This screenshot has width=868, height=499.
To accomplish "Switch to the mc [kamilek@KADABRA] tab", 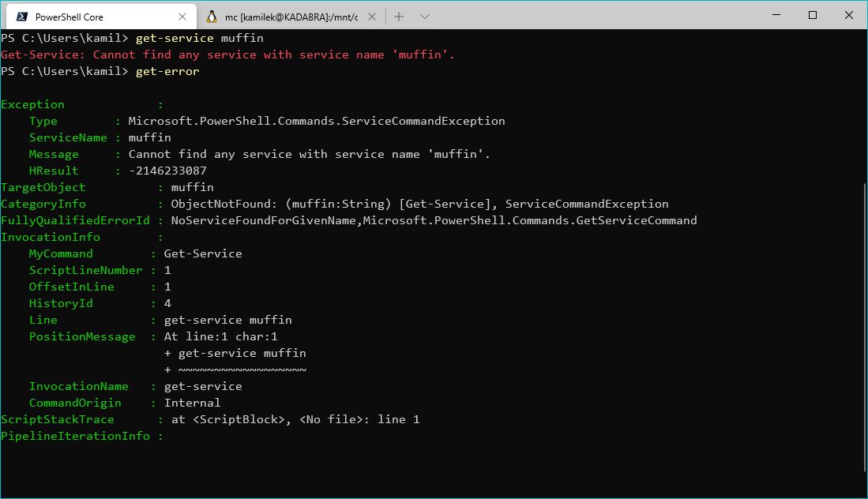I will pos(291,17).
